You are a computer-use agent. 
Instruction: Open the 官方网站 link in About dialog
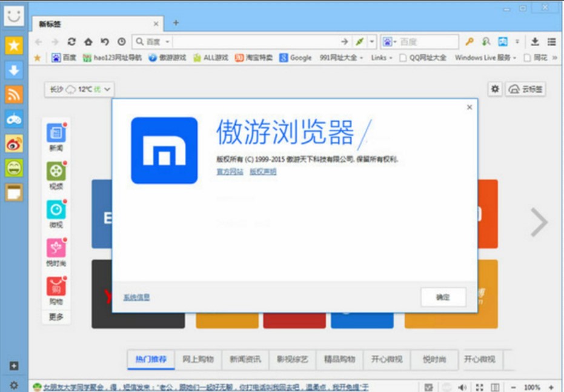click(x=230, y=172)
